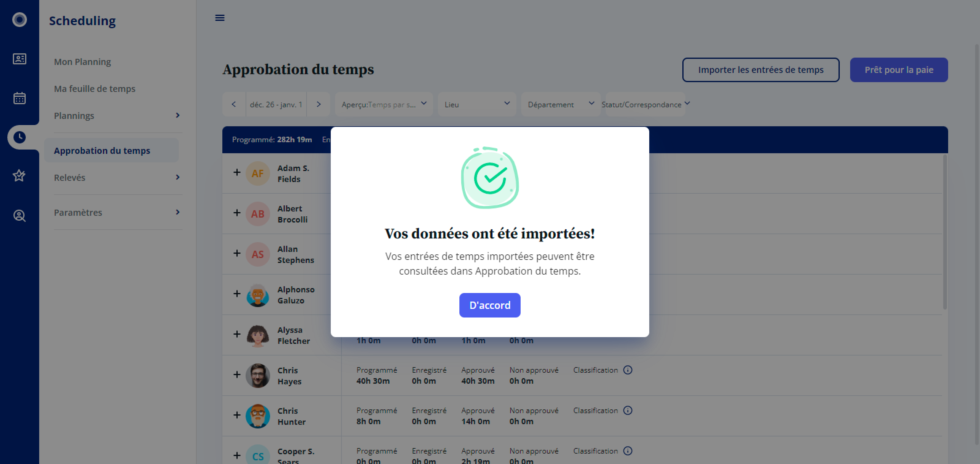
Task: Click the Prêt pour la paie button
Action: [x=899, y=70]
